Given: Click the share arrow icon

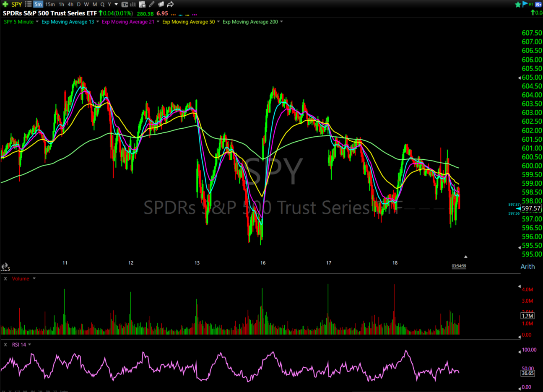Looking at the screenshot, I should tap(171, 4).
